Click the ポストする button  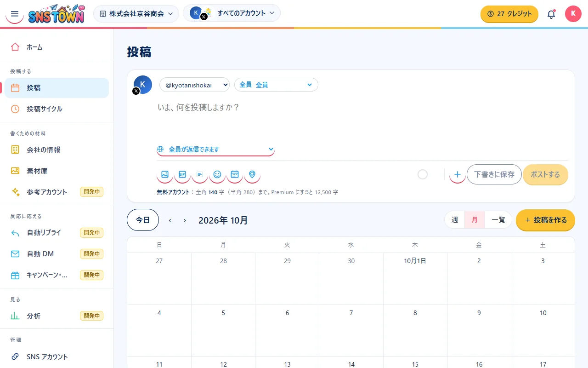coord(545,174)
